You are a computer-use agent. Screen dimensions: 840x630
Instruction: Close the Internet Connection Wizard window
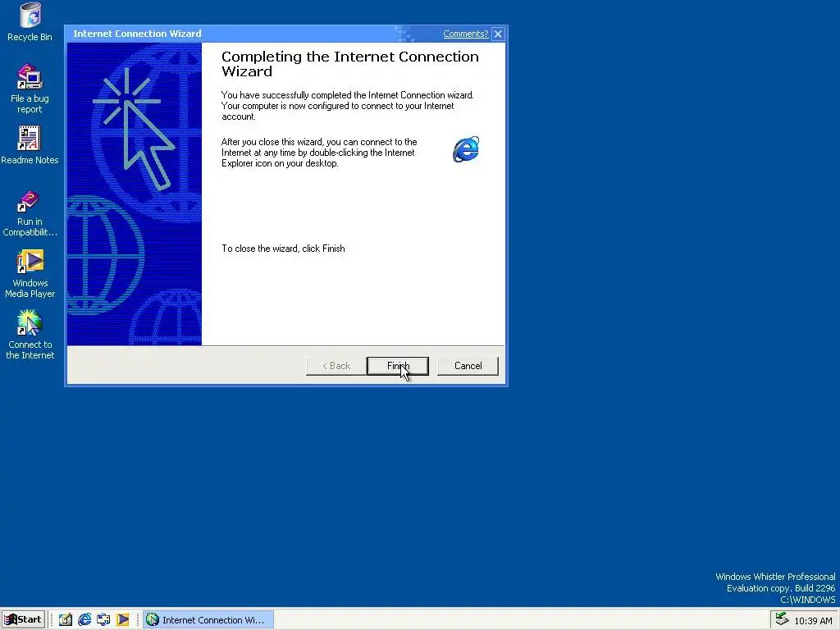point(498,34)
